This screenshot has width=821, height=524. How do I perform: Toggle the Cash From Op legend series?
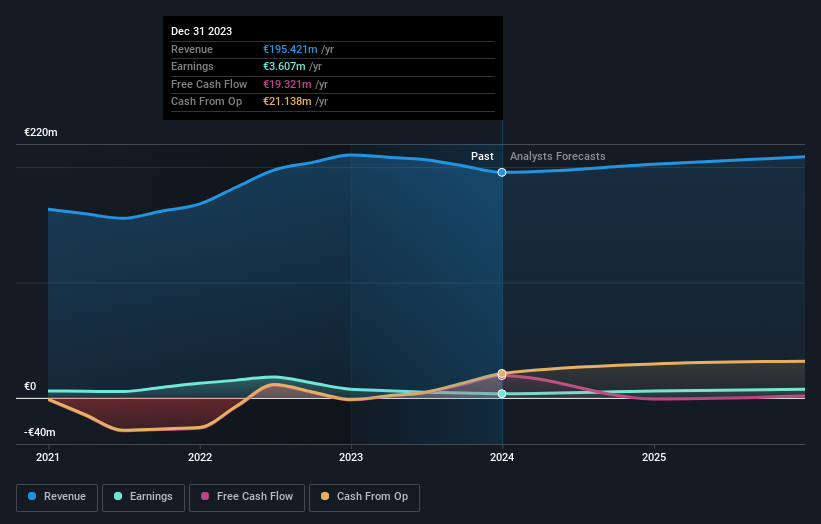pyautogui.click(x=364, y=497)
